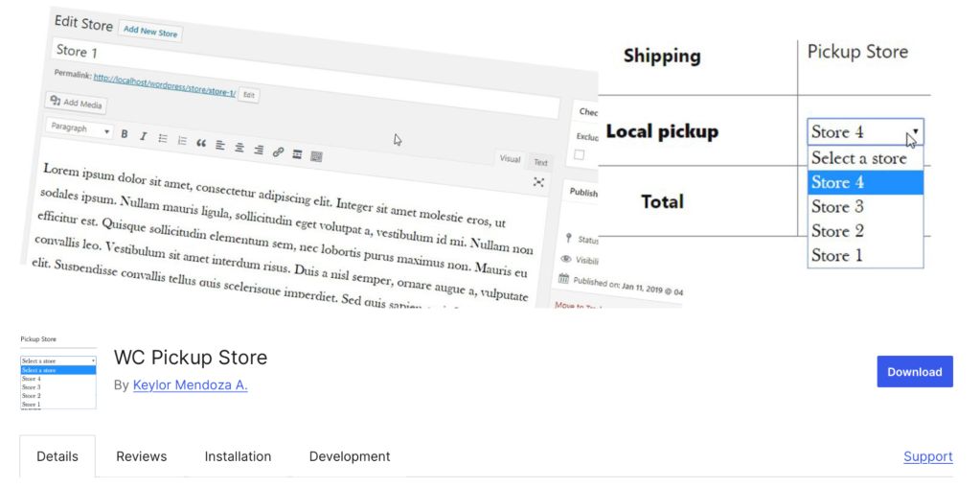The height and width of the screenshot is (488, 980).
Task: Open the Paragraph format dropdown
Action: [x=80, y=128]
